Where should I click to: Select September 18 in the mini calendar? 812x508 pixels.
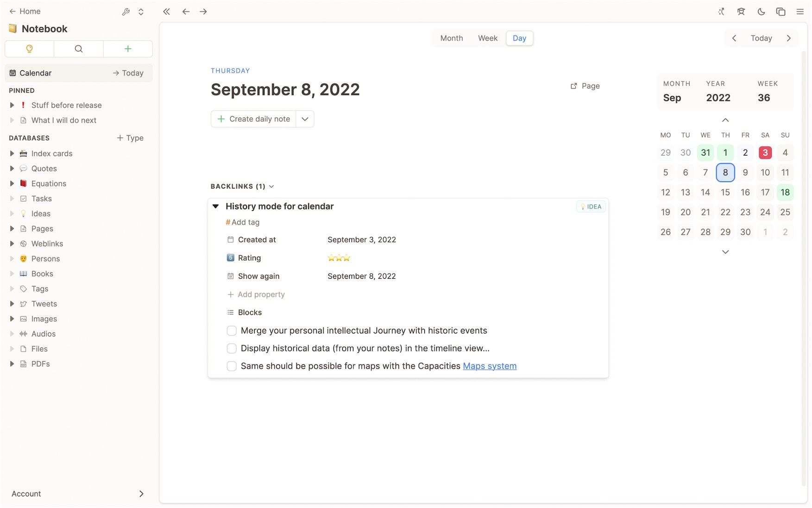point(785,192)
